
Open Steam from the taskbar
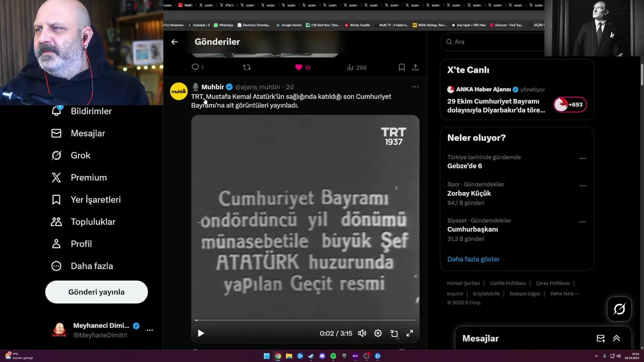pos(311,356)
